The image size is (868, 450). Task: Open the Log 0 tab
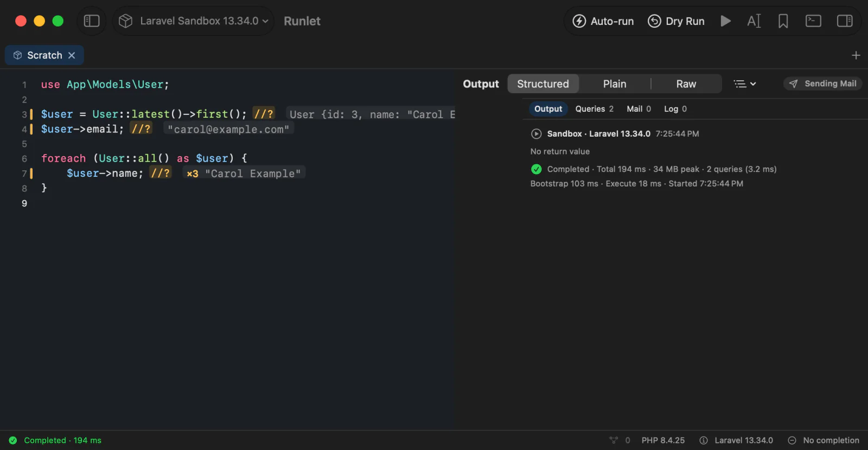click(675, 109)
